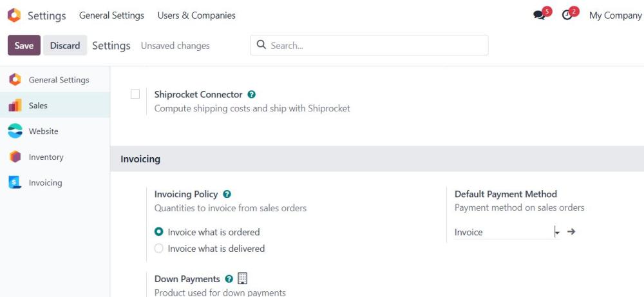Click the settings Search field
Viewport: 644px width, 297px height.
[x=369, y=45]
